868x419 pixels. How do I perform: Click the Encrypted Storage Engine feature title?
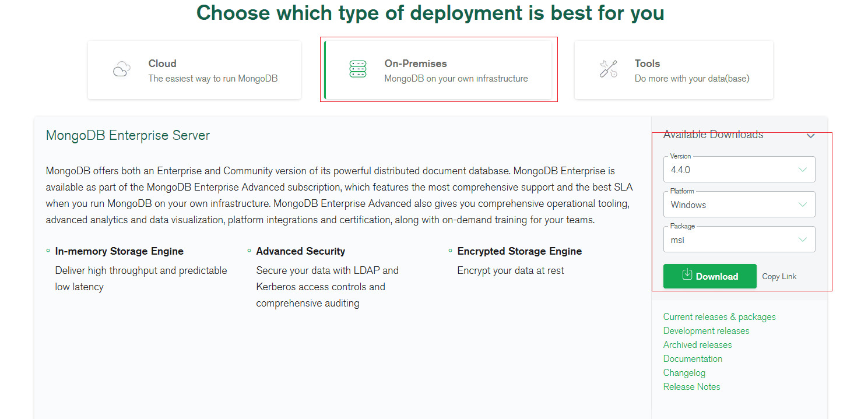point(519,251)
